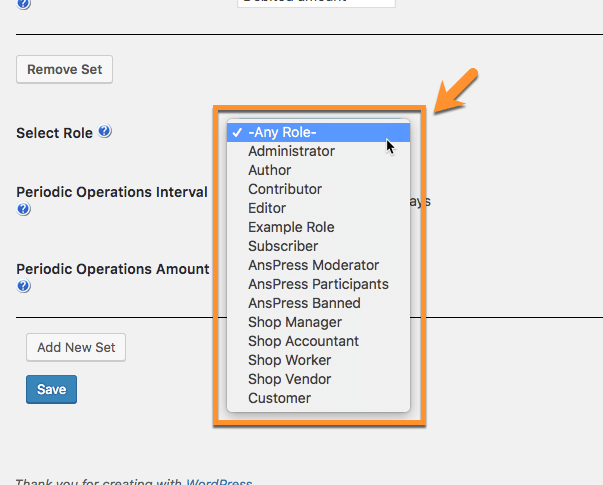Image resolution: width=603 pixels, height=485 pixels.
Task: Select the -Any Role- option
Action: (x=282, y=132)
